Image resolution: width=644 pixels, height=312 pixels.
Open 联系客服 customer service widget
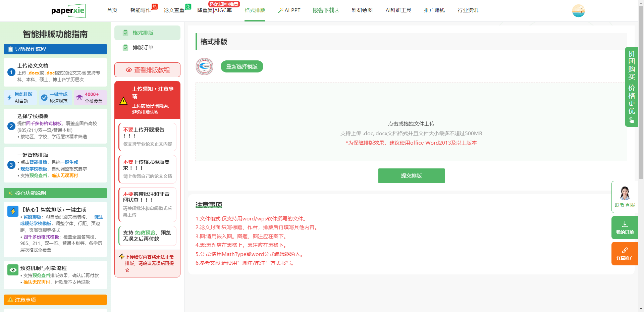click(x=625, y=197)
